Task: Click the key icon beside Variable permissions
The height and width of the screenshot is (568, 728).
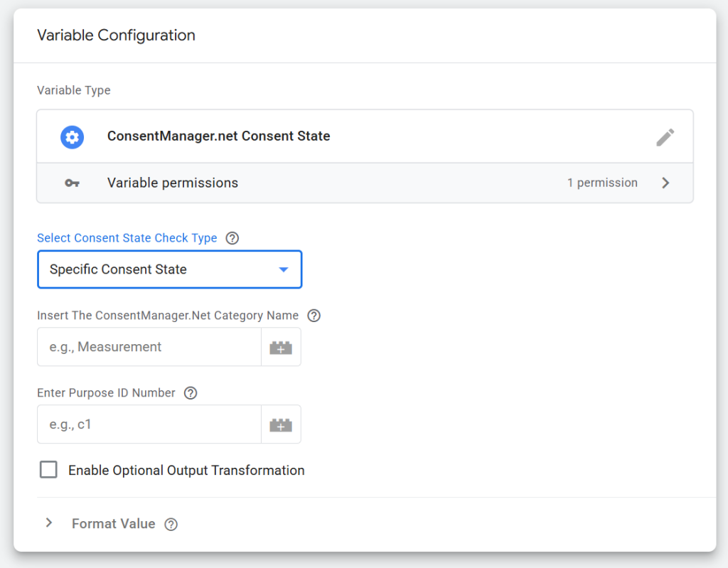Action: (72, 183)
